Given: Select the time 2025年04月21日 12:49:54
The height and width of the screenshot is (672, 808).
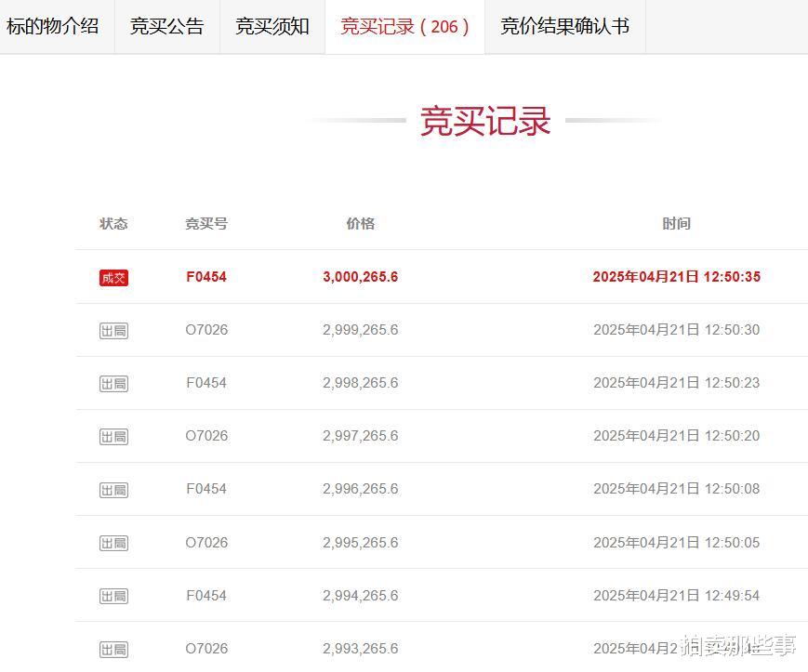Looking at the screenshot, I should pyautogui.click(x=676, y=595).
